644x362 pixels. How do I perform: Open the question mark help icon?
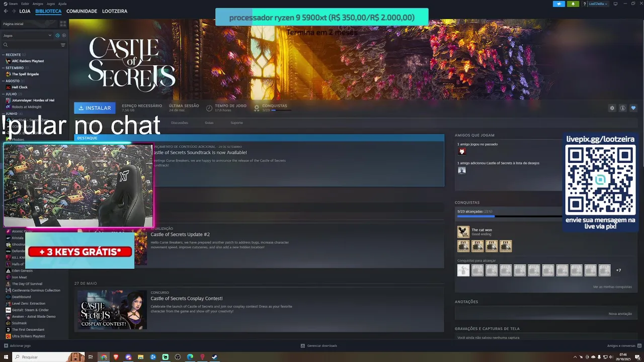tap(585, 4)
